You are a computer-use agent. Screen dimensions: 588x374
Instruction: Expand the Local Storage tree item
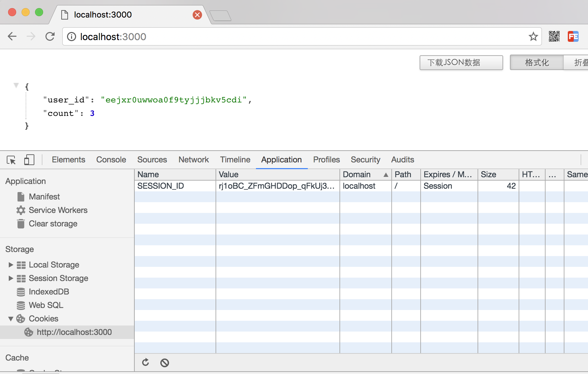[11, 265]
